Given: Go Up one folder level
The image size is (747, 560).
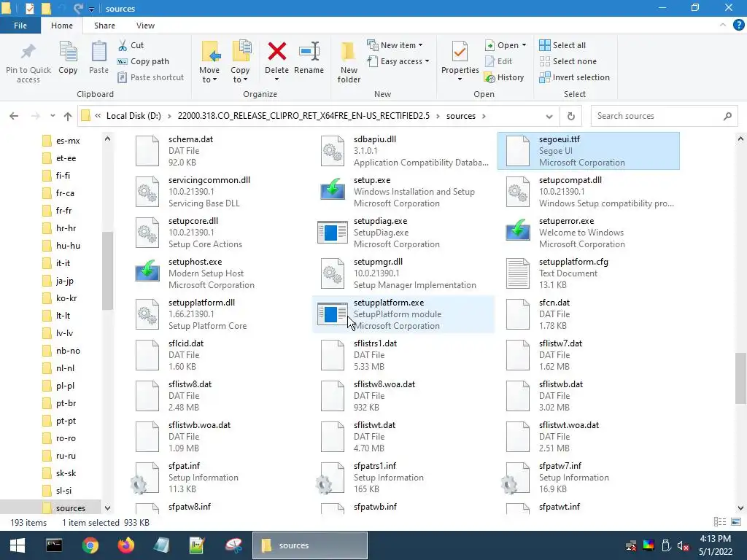Looking at the screenshot, I should (x=68, y=116).
